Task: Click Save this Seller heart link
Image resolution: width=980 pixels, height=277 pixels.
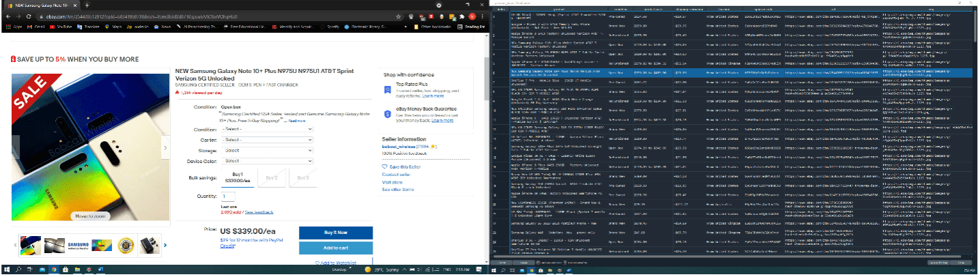Action: (402, 166)
